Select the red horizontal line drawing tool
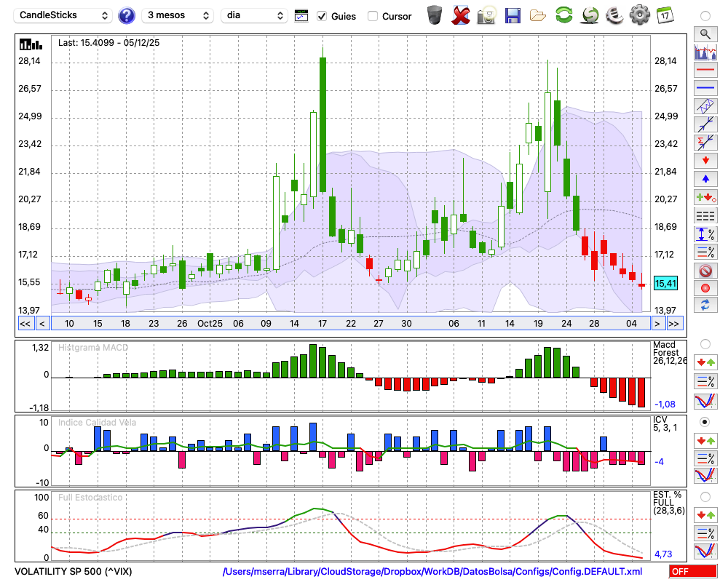 tap(705, 70)
